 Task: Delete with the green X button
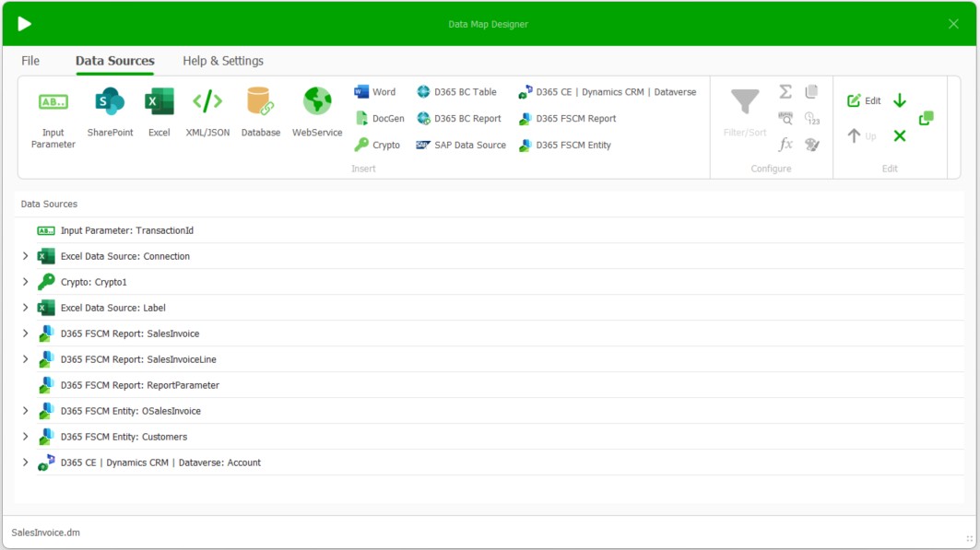(x=898, y=136)
